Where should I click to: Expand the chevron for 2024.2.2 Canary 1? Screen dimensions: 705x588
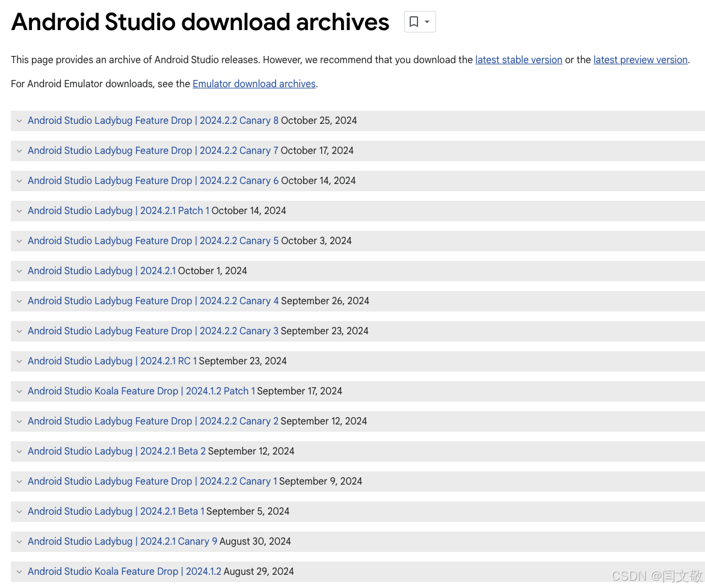19,482
